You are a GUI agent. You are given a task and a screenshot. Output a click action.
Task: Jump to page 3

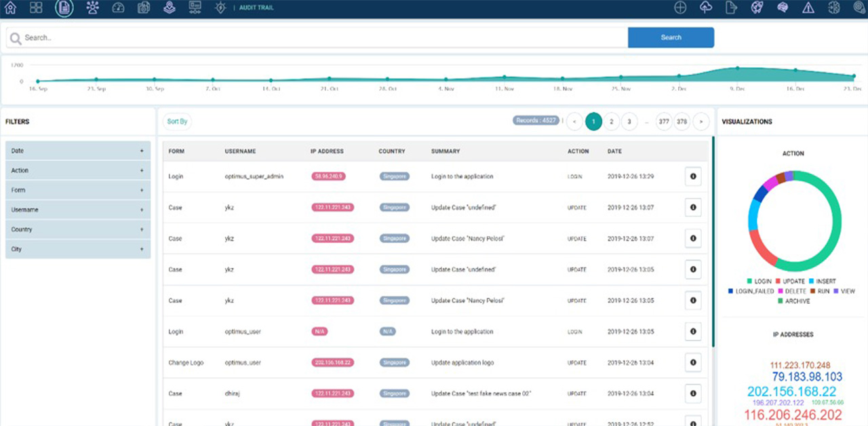coord(629,122)
